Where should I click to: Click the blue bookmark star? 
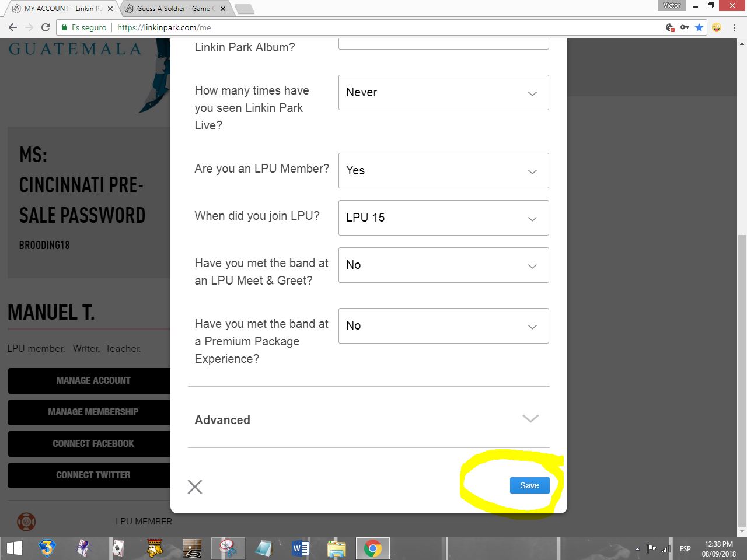click(x=699, y=27)
